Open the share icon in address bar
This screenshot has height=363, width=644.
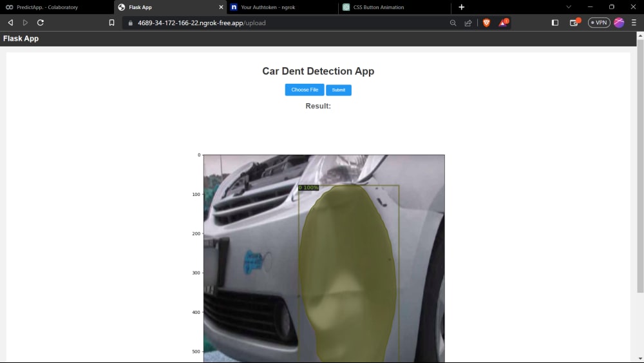pos(468,23)
